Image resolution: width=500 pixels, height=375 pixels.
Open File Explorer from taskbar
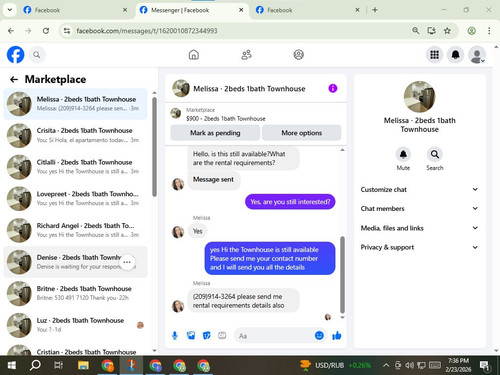pyautogui.click(x=83, y=365)
